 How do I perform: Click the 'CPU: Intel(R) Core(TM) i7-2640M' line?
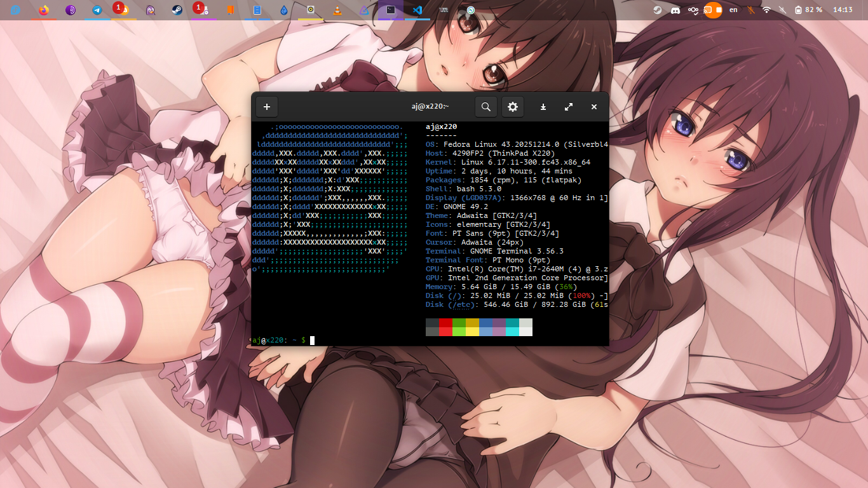tap(517, 269)
